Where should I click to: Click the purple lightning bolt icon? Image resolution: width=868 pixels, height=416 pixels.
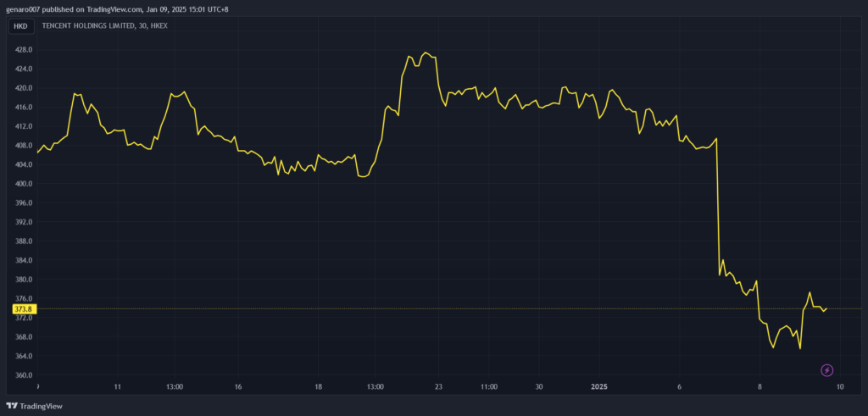click(x=827, y=370)
